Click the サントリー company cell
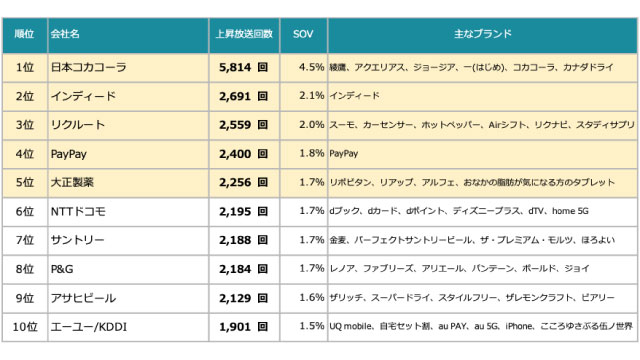This screenshot has width=640, height=360. pyautogui.click(x=128, y=240)
